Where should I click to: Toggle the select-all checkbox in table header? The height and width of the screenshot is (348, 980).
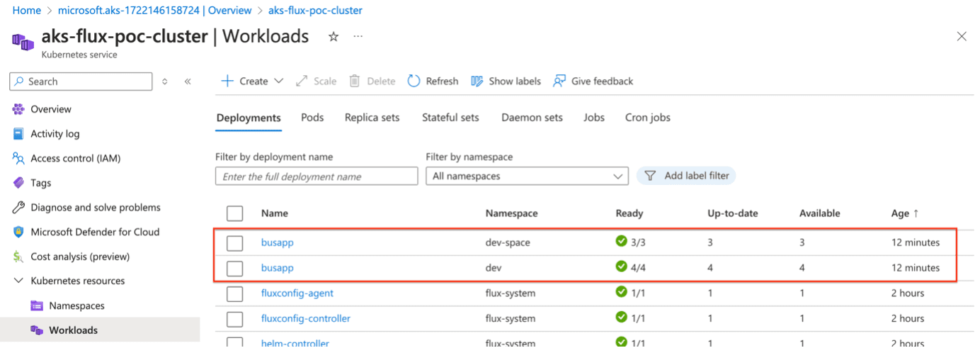pyautogui.click(x=235, y=213)
